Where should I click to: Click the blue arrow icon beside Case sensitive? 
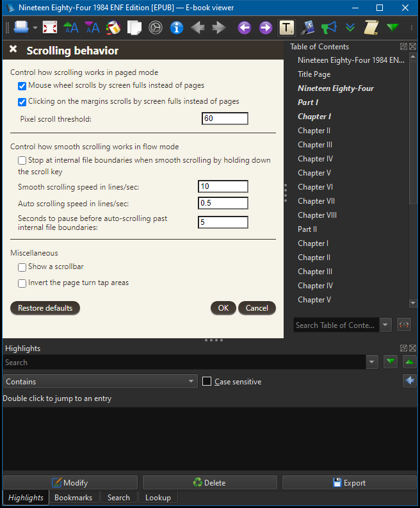[x=410, y=381]
